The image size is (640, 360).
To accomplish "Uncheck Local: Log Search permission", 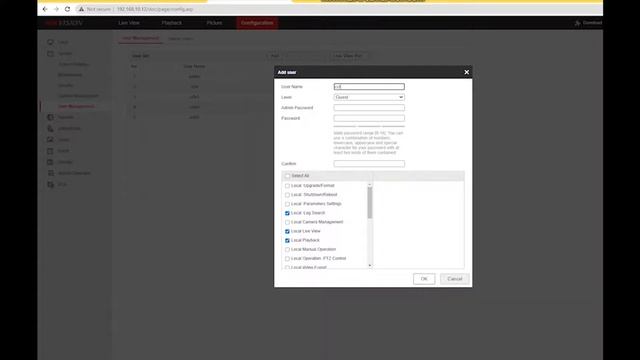I will pos(287,213).
